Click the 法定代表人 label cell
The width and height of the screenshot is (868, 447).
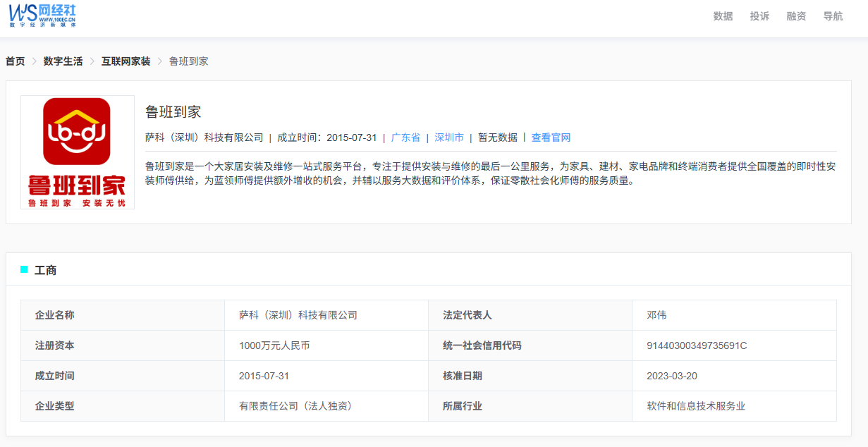[x=530, y=315]
